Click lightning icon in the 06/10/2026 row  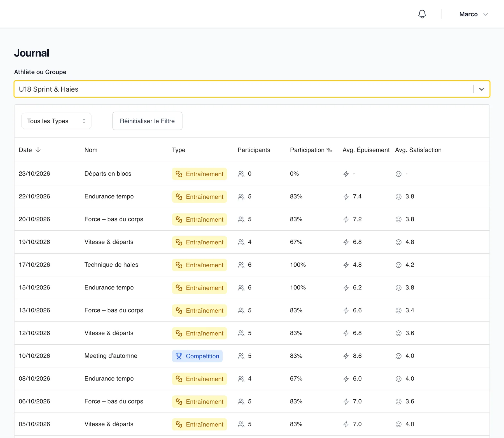[x=346, y=402]
